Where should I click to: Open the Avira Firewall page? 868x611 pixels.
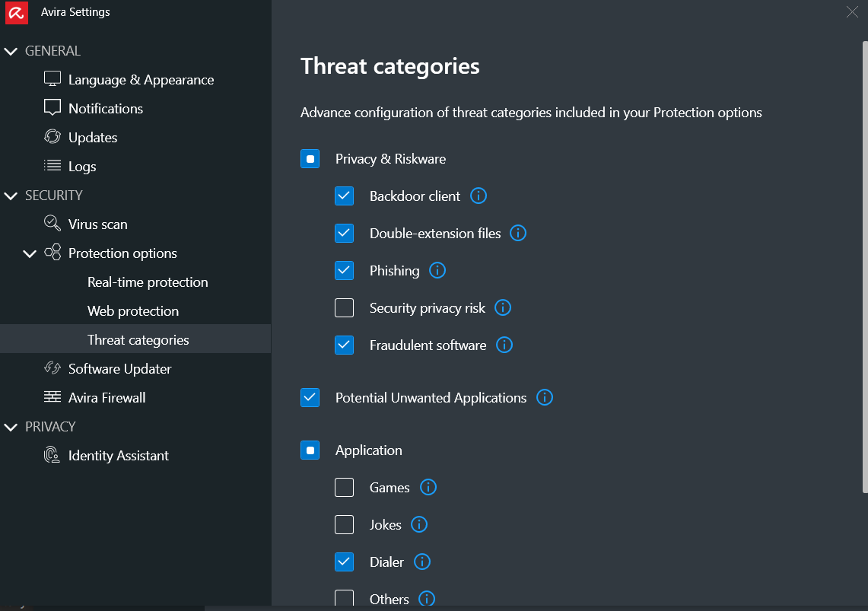point(107,398)
